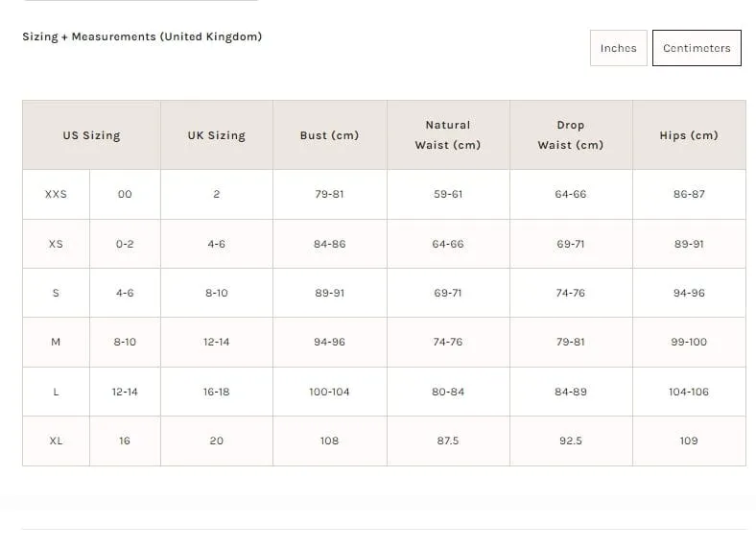Select the US size 00 cell
This screenshot has width=756, height=548.
point(125,194)
